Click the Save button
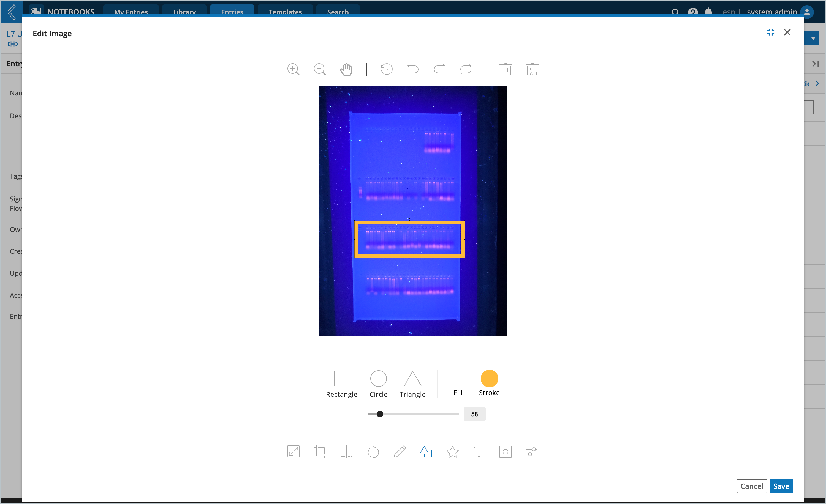826x504 pixels. [781, 486]
